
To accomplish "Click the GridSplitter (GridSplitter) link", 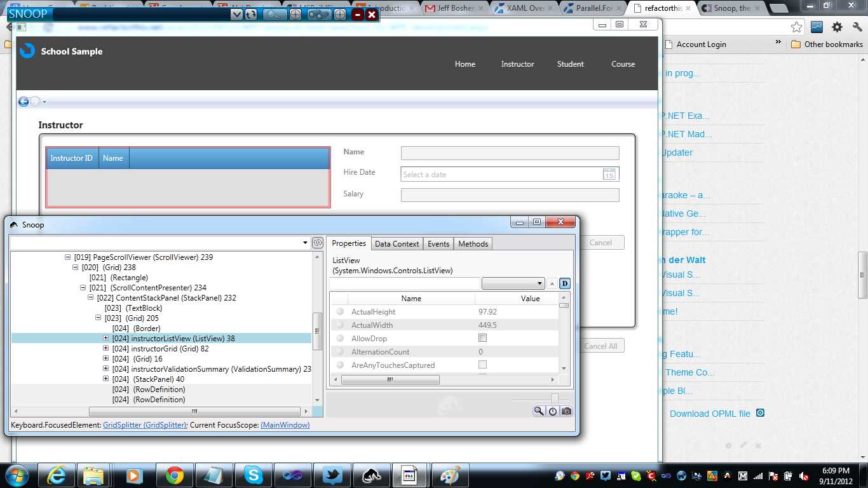I will point(145,425).
